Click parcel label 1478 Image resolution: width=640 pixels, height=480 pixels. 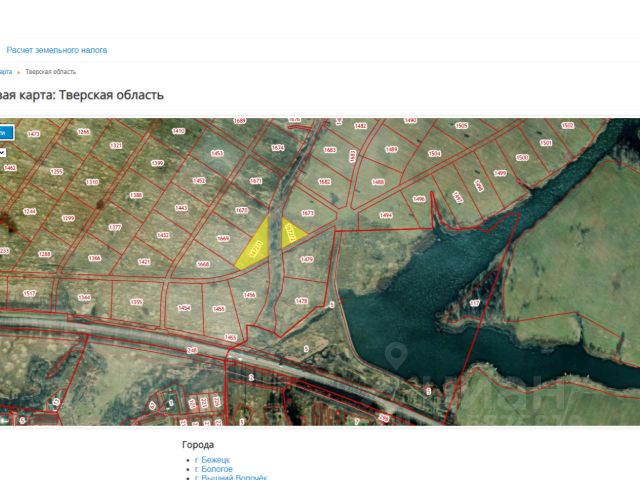(x=301, y=301)
